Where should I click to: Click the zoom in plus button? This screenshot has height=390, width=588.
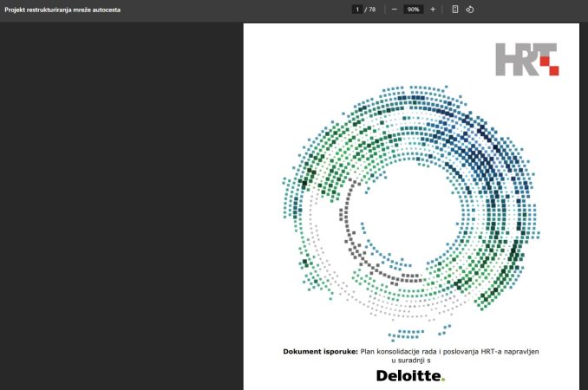[x=433, y=10]
